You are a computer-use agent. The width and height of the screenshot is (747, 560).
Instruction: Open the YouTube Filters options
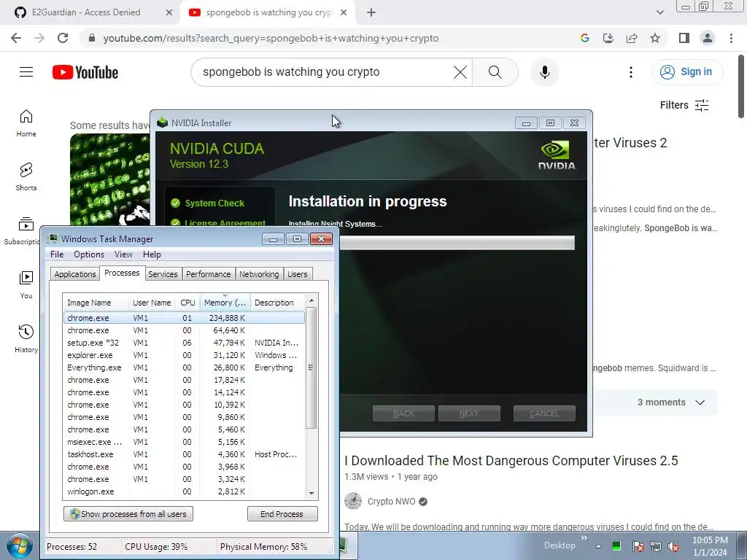684,105
